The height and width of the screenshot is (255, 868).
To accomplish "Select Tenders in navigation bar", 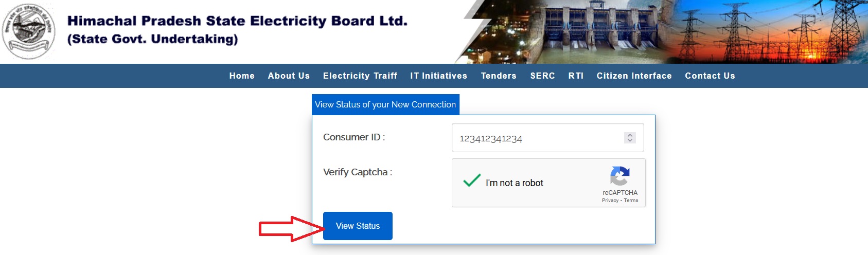I will 499,76.
